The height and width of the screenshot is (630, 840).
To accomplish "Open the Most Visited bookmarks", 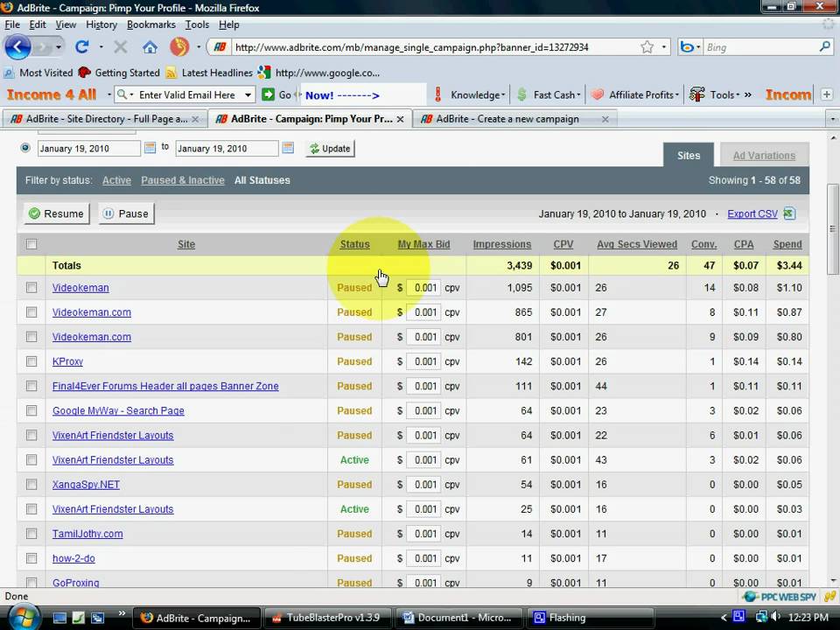I will 38,73.
